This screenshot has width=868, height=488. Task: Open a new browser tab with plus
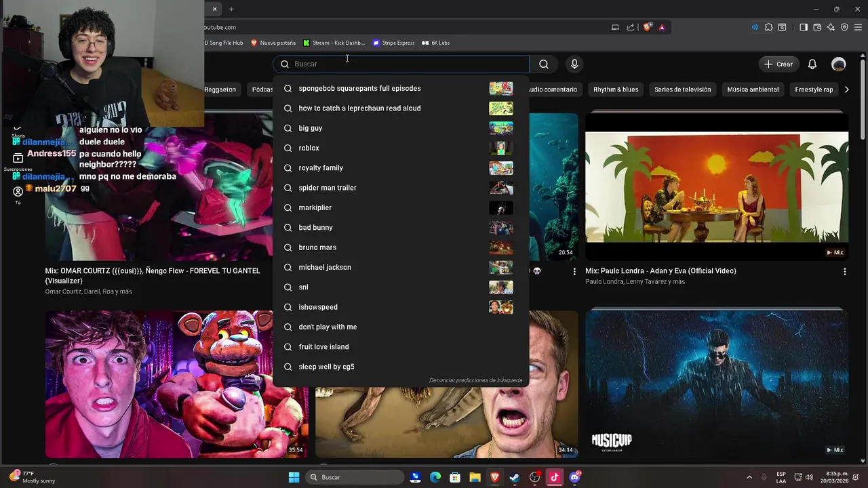(231, 9)
